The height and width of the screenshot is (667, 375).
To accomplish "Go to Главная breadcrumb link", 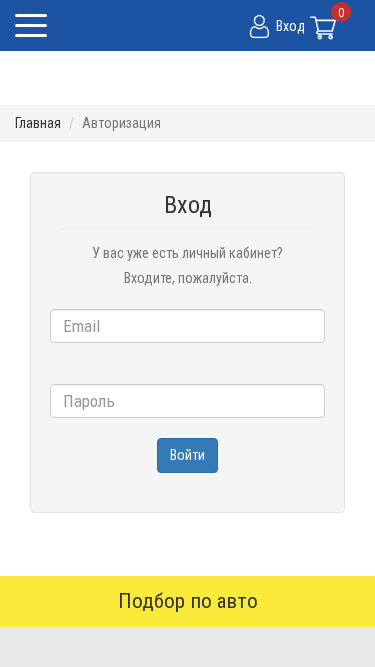I will point(38,123).
